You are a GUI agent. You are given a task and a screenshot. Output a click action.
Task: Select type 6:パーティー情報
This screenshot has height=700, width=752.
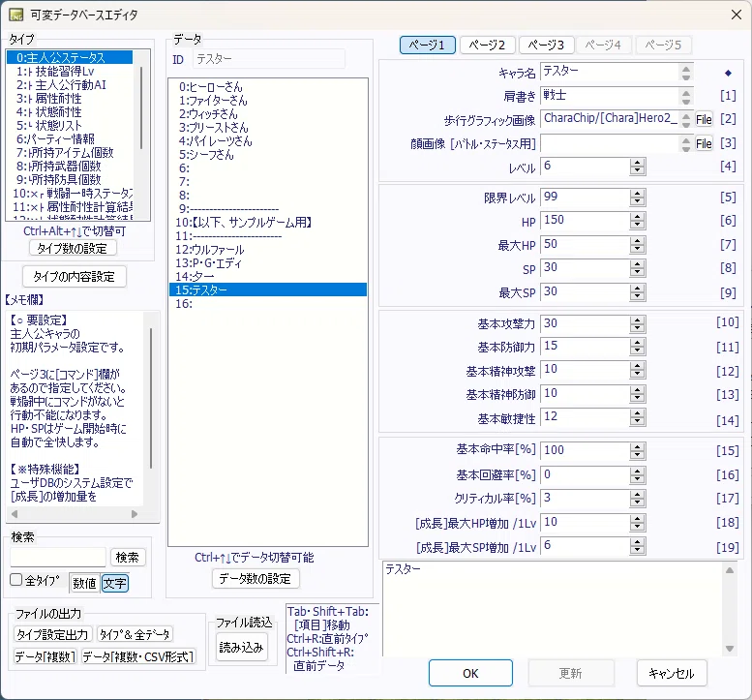pos(70,139)
